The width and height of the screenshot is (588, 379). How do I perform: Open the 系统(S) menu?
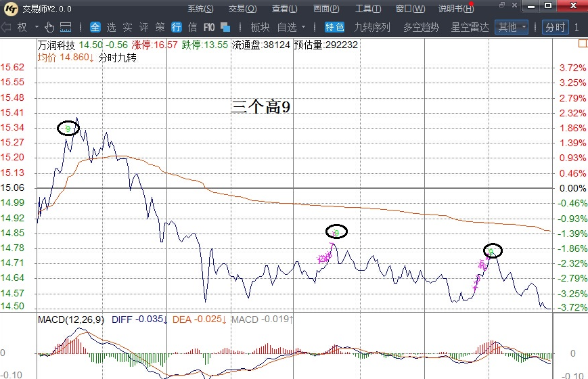[200, 9]
